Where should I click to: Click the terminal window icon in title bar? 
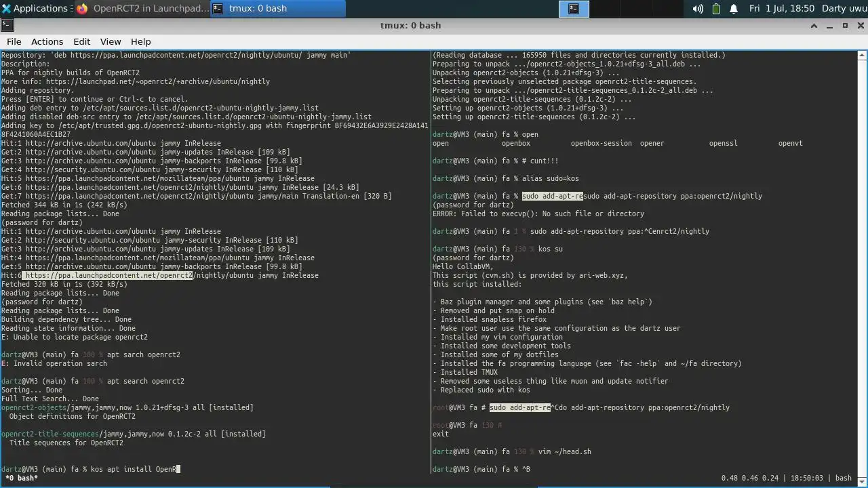pyautogui.click(x=6, y=26)
